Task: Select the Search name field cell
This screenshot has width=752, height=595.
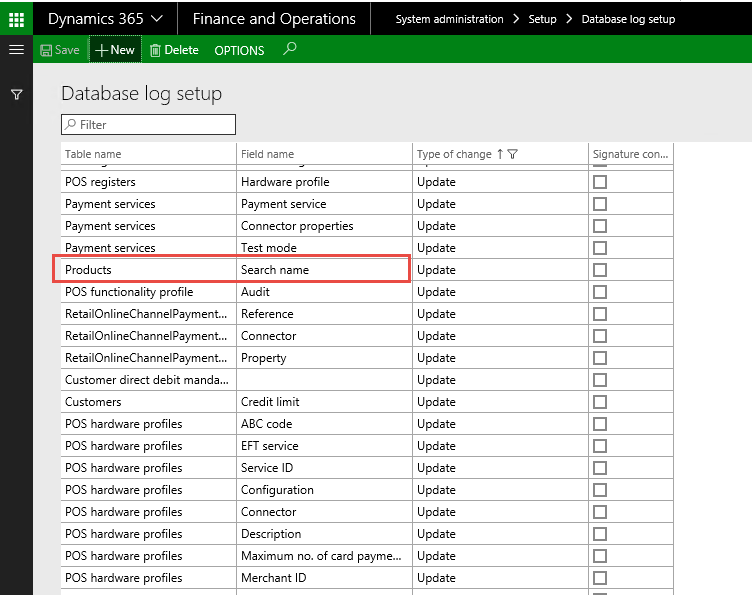Action: coord(324,270)
